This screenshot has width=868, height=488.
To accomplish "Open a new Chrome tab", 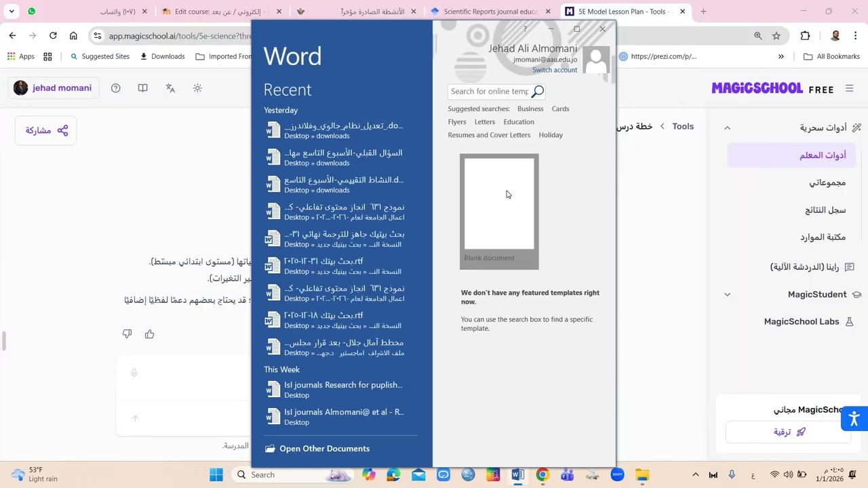I will coord(703,12).
